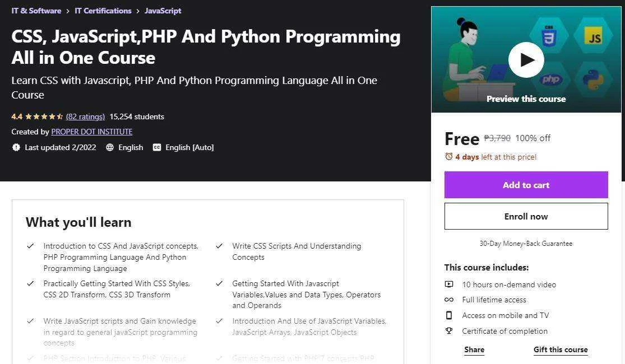Open the 82 ratings link
The image size is (625, 364).
pyautogui.click(x=85, y=116)
